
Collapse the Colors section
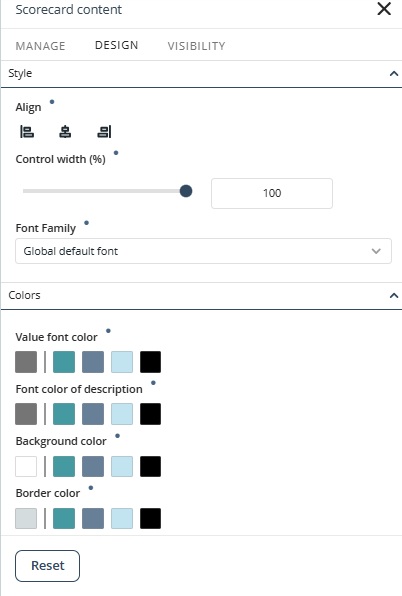394,295
